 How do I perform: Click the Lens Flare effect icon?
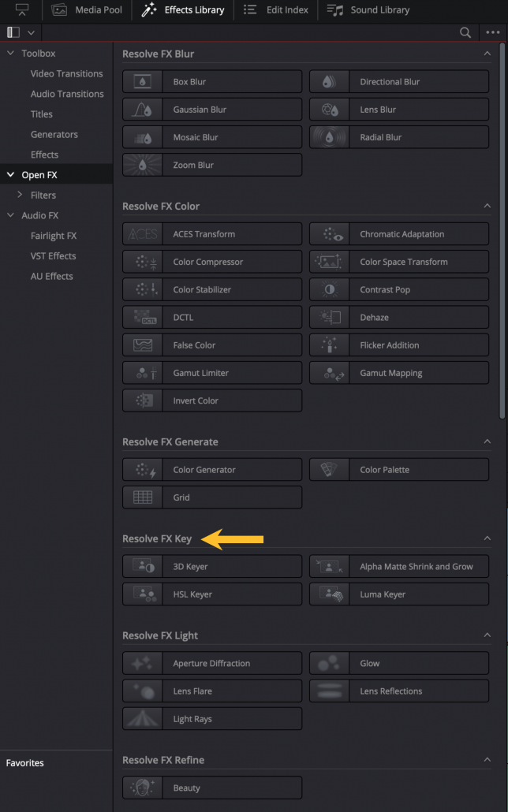coord(142,691)
